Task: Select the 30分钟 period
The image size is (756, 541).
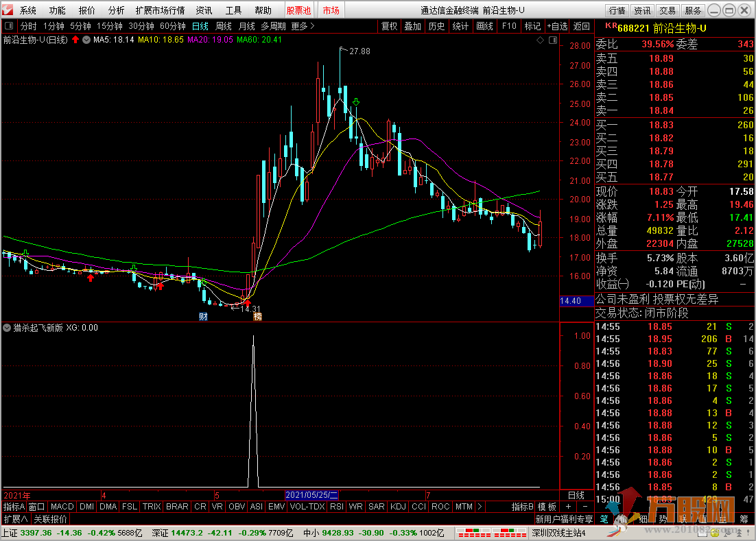Action: pyautogui.click(x=141, y=26)
